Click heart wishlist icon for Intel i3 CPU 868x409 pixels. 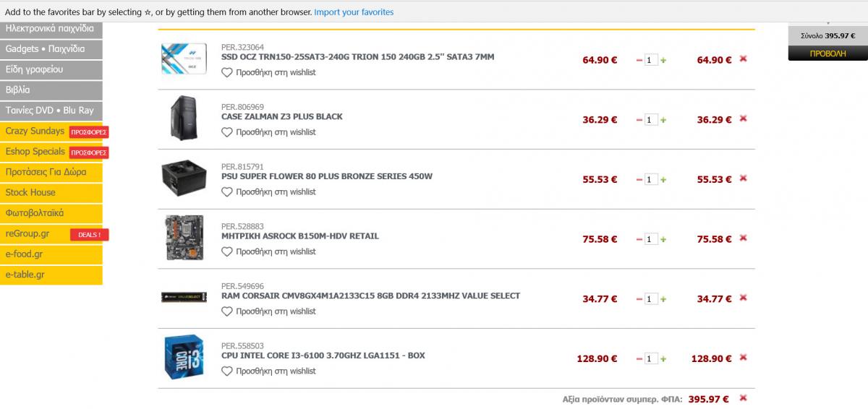[227, 371]
